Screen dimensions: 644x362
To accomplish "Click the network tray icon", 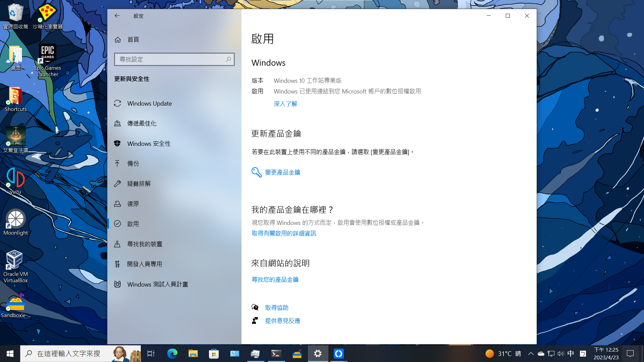I will pos(551,354).
